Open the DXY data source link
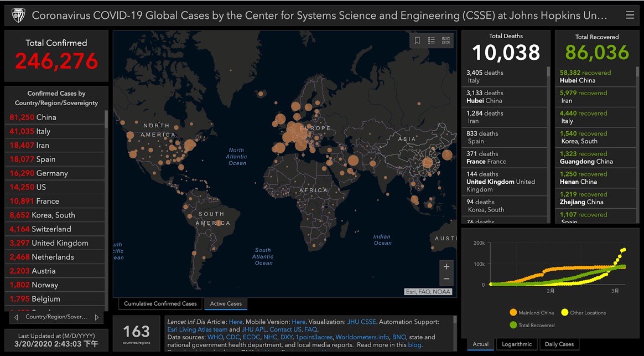644x356 pixels. point(286,337)
